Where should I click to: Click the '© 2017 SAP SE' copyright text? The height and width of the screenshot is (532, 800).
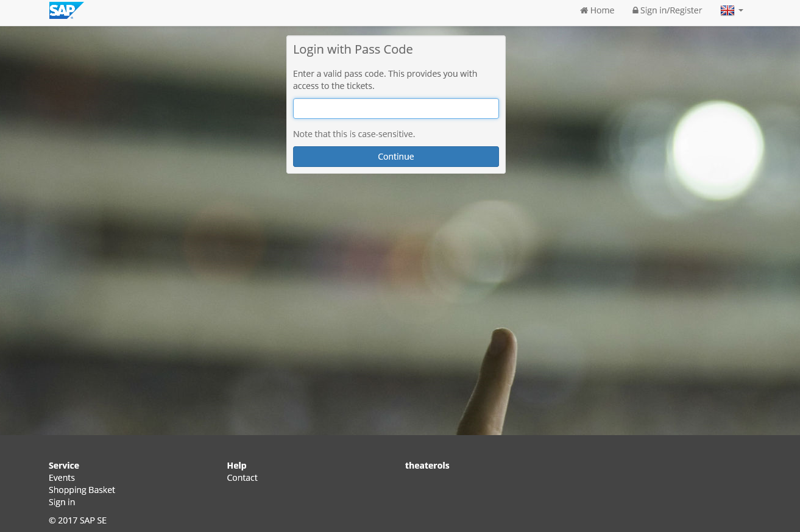pos(77,520)
